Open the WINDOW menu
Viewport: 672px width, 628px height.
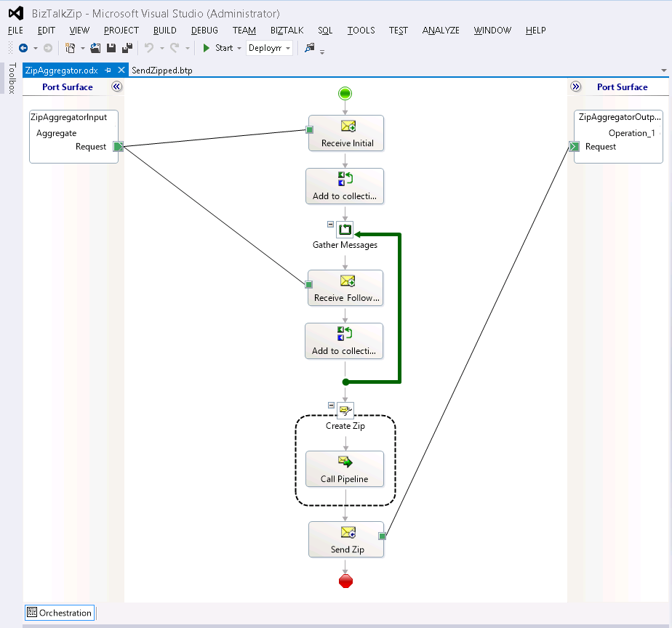tap(492, 31)
